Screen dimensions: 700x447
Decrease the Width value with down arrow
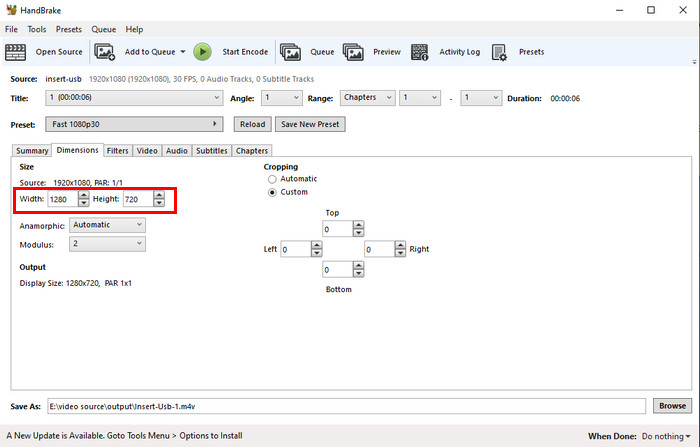pos(83,203)
